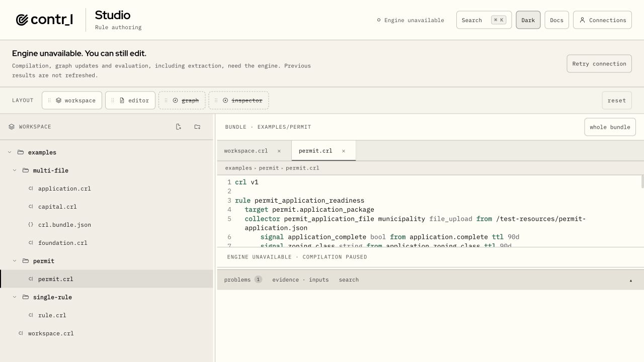Open application.crl in the tree
Screen dimensions: 644x362
tap(107, 189)
